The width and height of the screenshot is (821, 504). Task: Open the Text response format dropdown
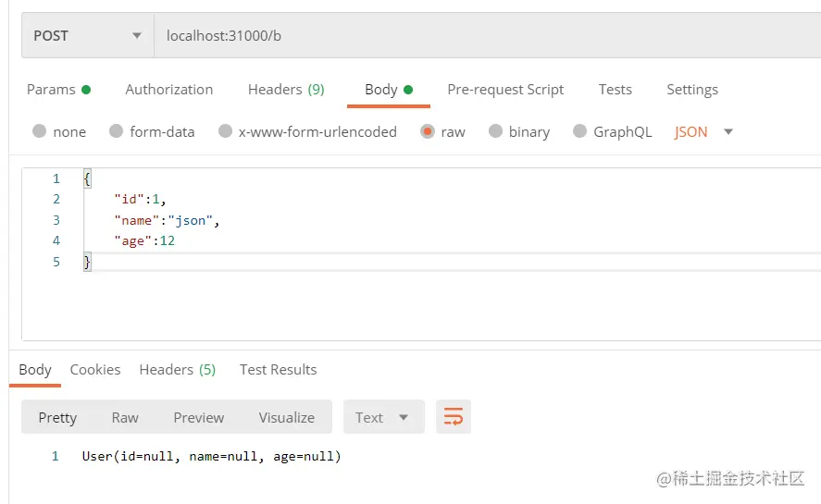pos(384,417)
